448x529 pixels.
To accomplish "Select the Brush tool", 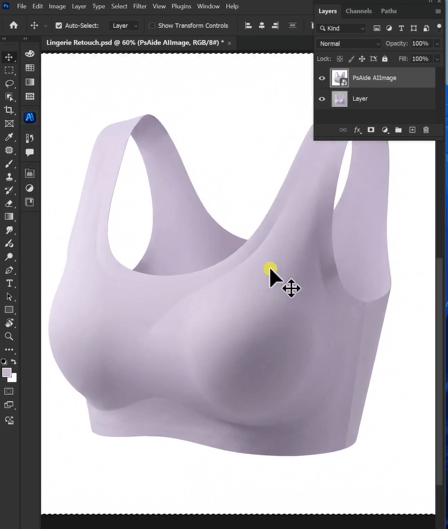I will point(9,164).
